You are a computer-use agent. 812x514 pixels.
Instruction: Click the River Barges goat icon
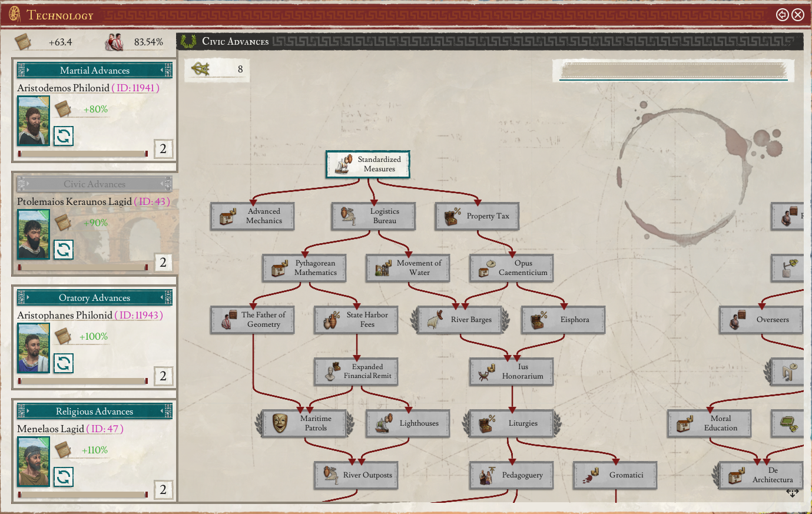click(435, 320)
